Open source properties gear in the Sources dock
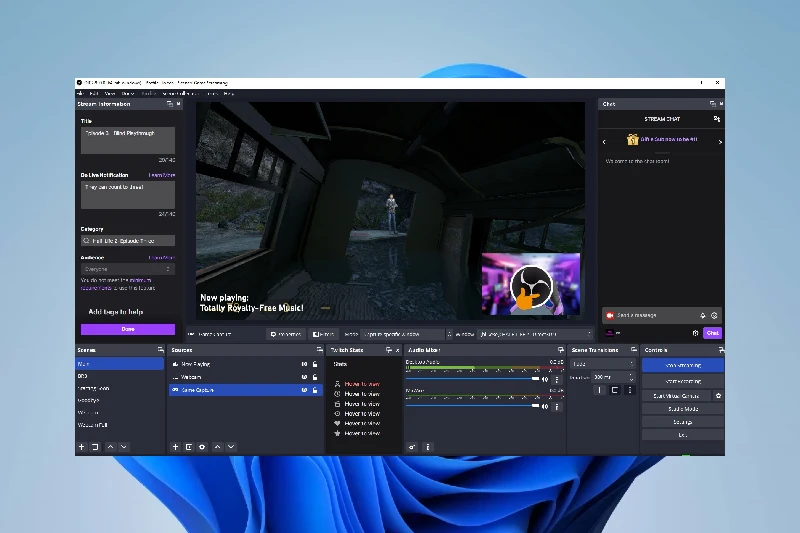 tap(202, 447)
